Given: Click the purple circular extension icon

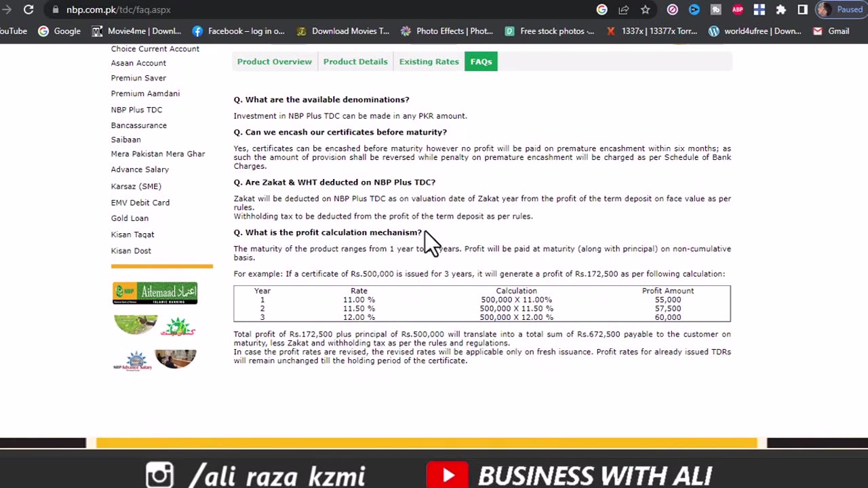Looking at the screenshot, I should [672, 9].
